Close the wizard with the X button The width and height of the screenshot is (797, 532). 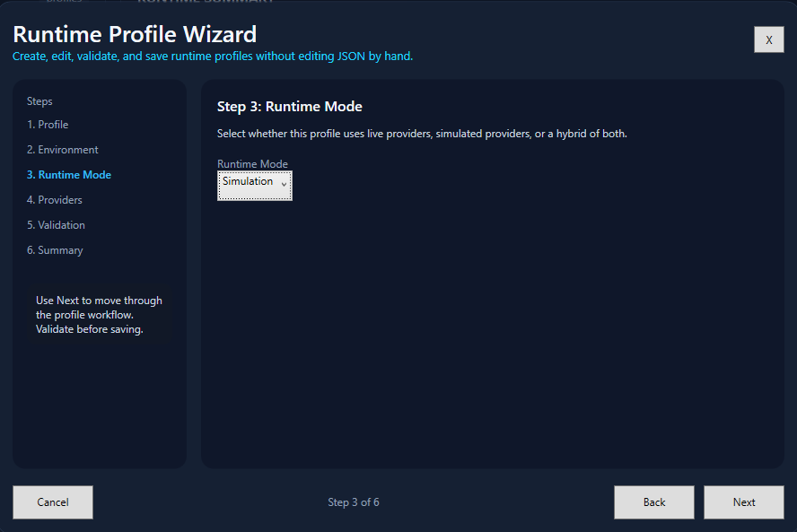tap(768, 39)
